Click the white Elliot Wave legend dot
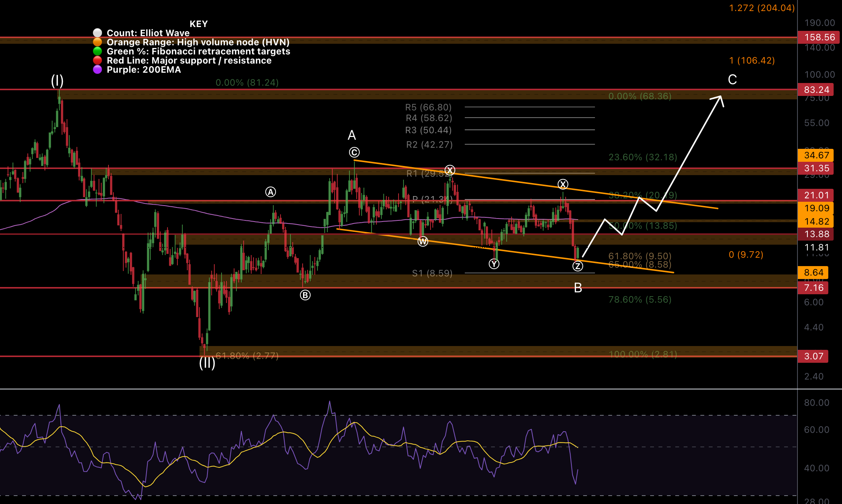Screen dimensions: 842x504 pos(97,33)
